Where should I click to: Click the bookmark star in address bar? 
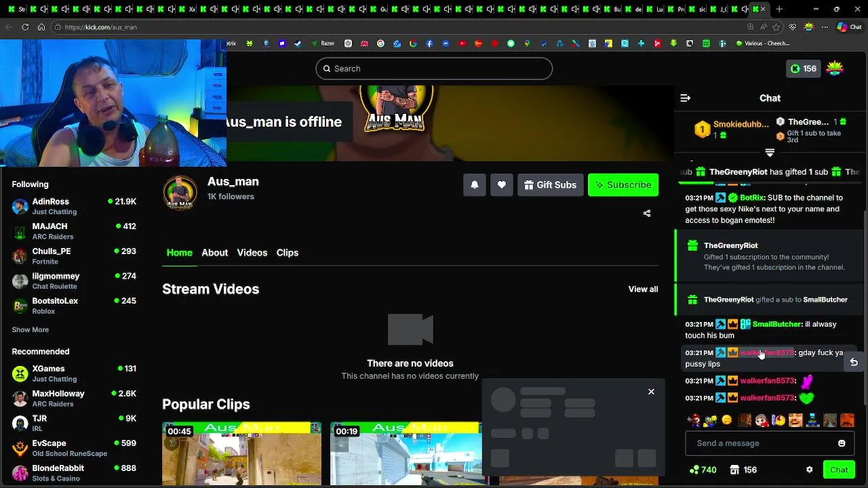[776, 27]
